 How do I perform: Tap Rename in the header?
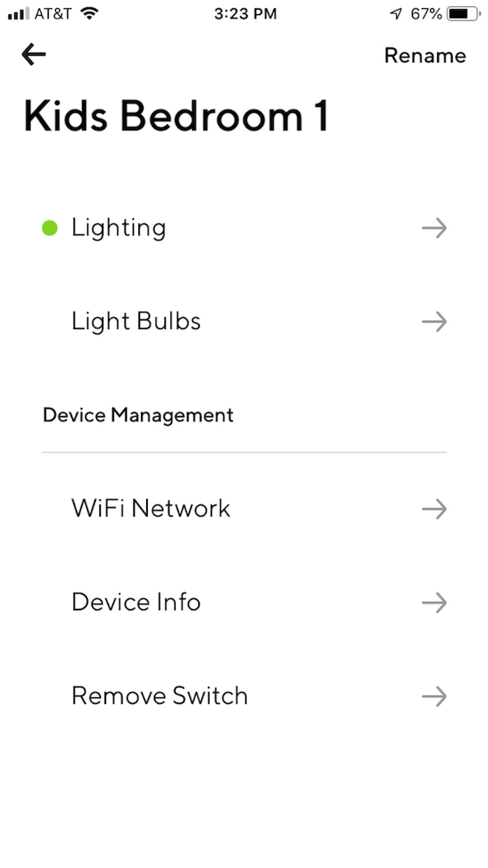[425, 56]
